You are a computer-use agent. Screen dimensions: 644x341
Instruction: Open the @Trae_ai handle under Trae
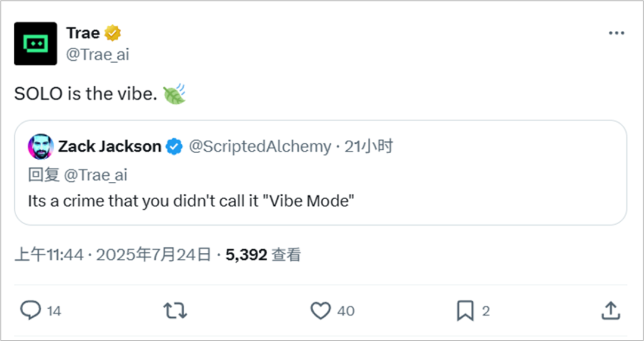[x=97, y=55]
